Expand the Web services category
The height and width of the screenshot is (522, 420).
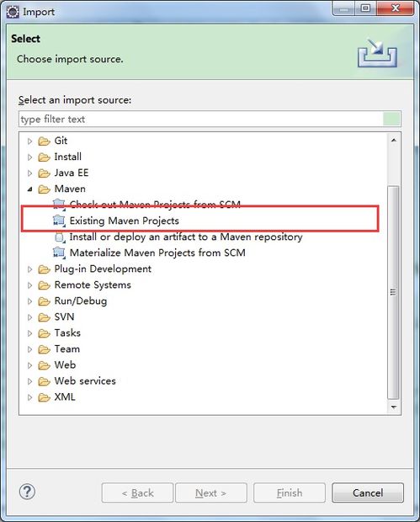coord(30,381)
